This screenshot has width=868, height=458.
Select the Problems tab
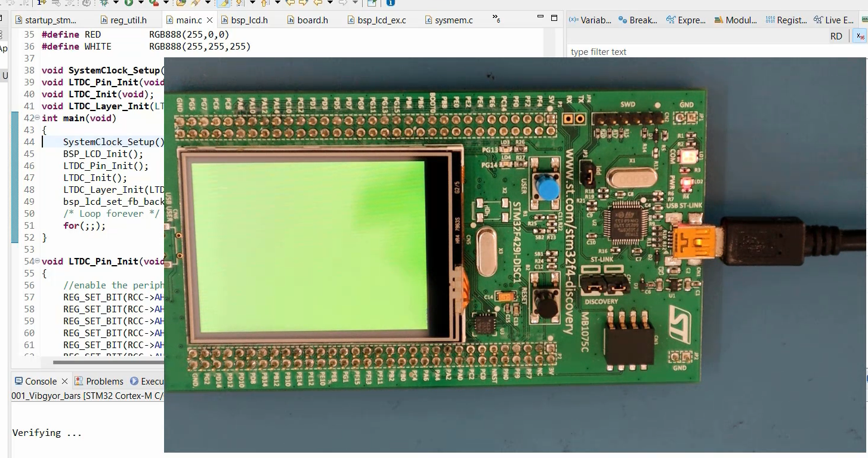click(99, 381)
